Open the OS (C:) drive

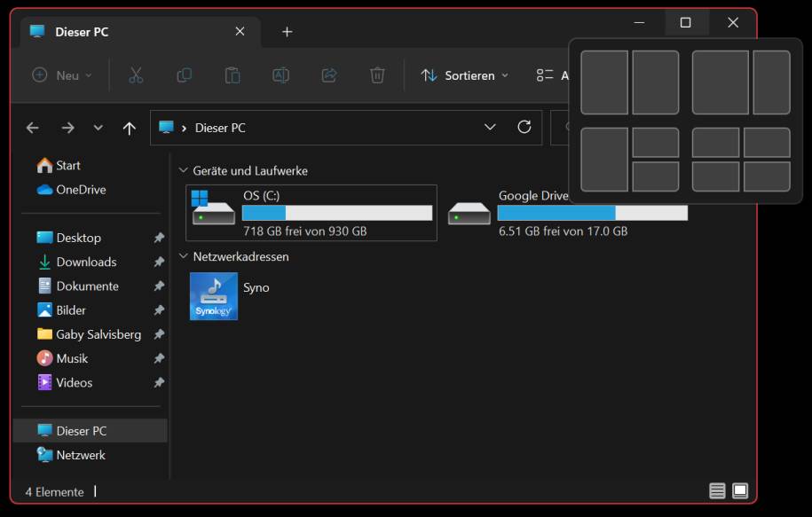(x=311, y=213)
